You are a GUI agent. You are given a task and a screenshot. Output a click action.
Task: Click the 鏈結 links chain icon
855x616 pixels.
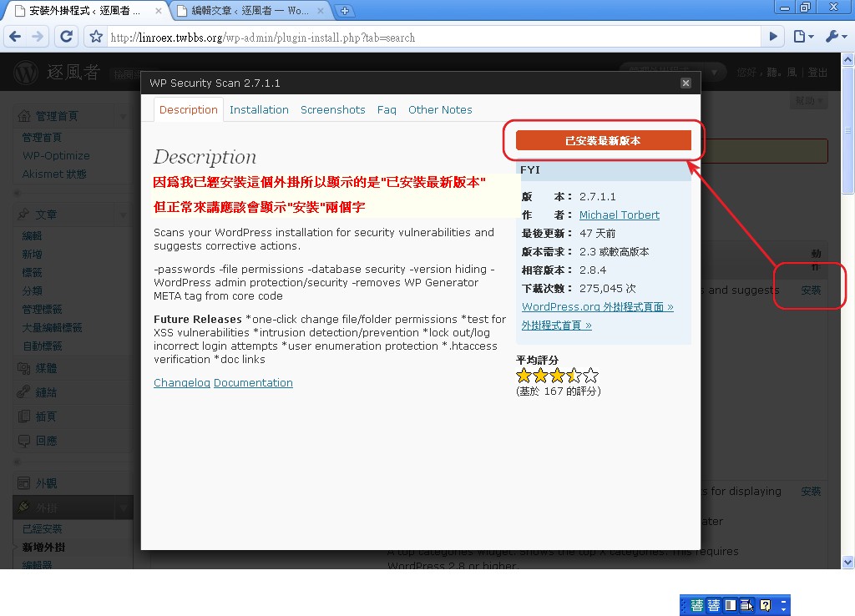click(x=24, y=392)
